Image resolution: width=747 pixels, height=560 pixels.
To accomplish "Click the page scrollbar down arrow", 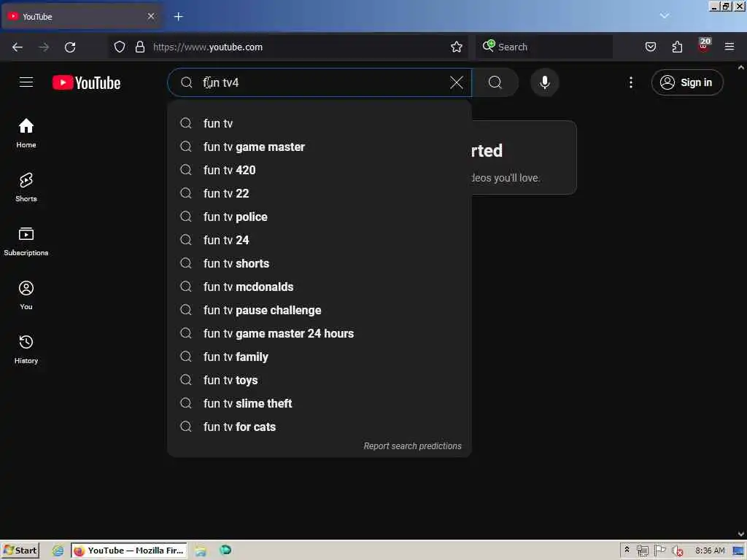I will (741, 534).
